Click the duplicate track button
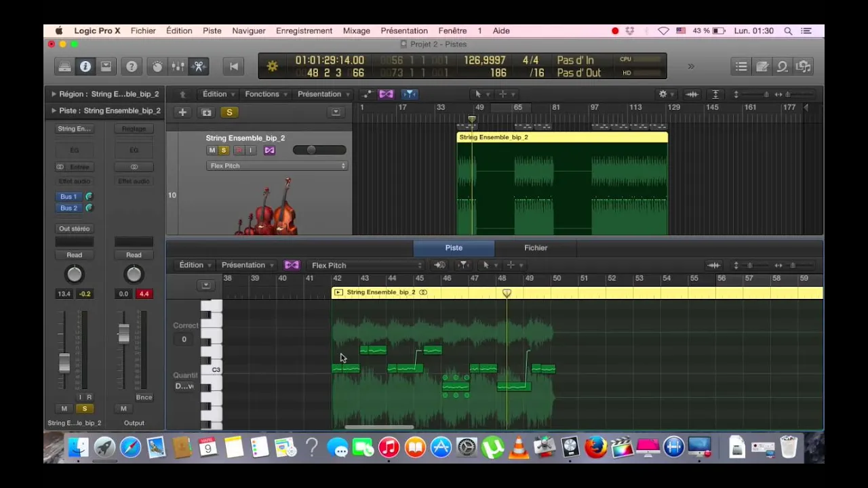The image size is (868, 488). pos(206,113)
